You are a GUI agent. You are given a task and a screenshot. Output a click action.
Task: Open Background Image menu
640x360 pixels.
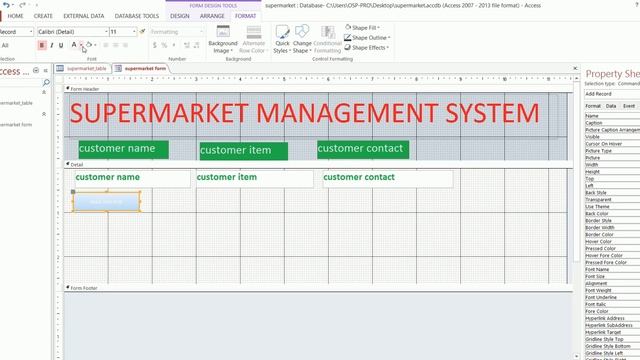223,40
